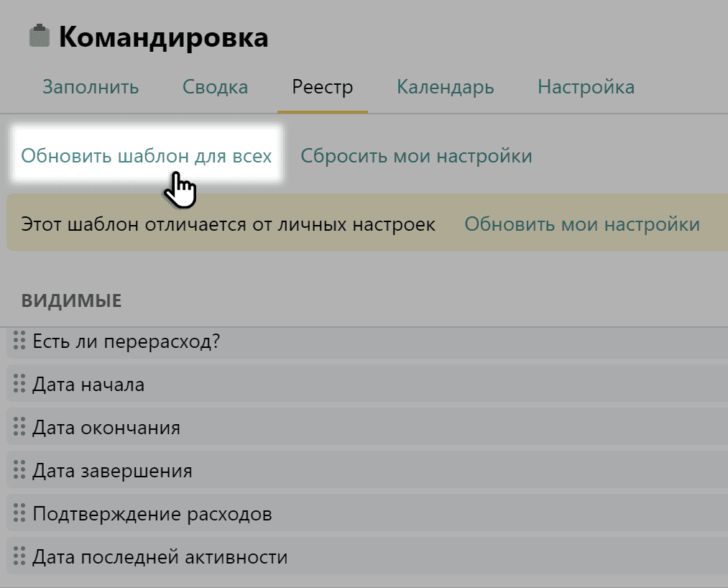The image size is (728, 588).
Task: Click the drag handle of «Дата последней активности»
Action: click(18, 556)
